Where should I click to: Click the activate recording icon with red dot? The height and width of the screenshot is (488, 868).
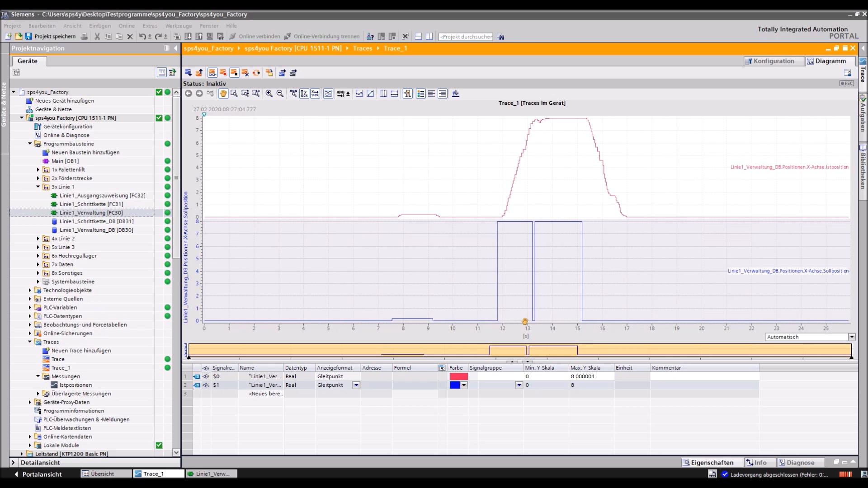point(223,73)
